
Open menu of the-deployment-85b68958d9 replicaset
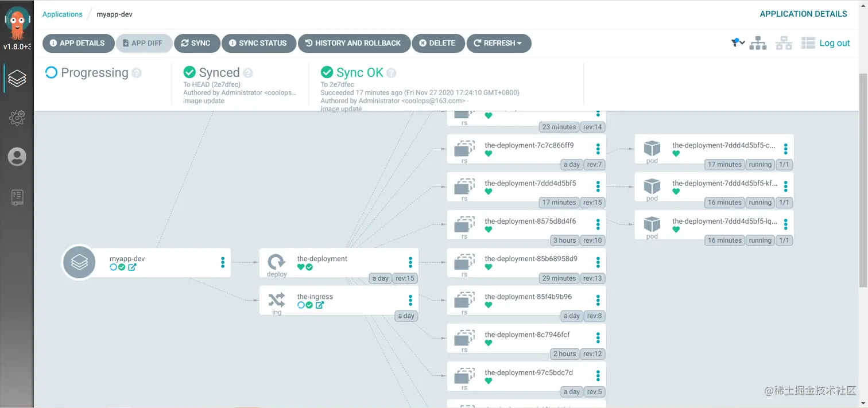click(x=598, y=262)
